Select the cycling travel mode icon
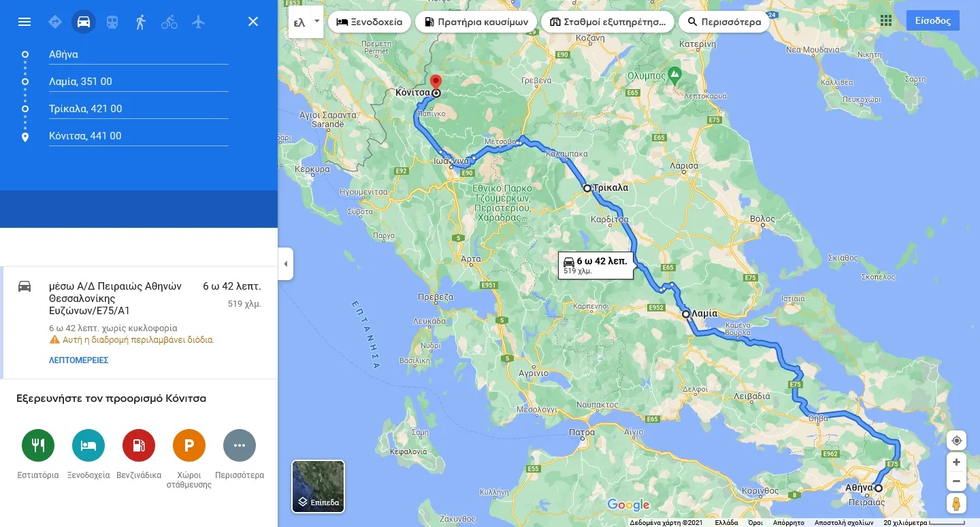980x527 pixels. [169, 22]
